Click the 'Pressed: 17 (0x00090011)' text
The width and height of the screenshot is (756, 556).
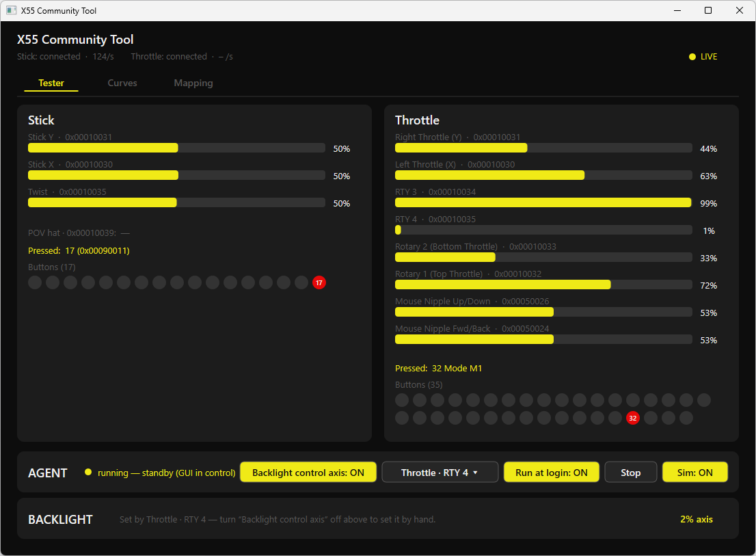tap(79, 251)
